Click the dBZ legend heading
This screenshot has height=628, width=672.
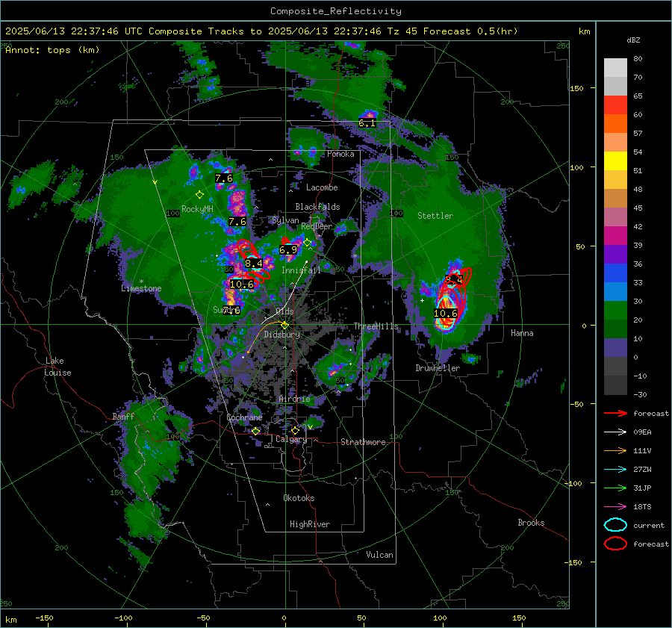633,40
